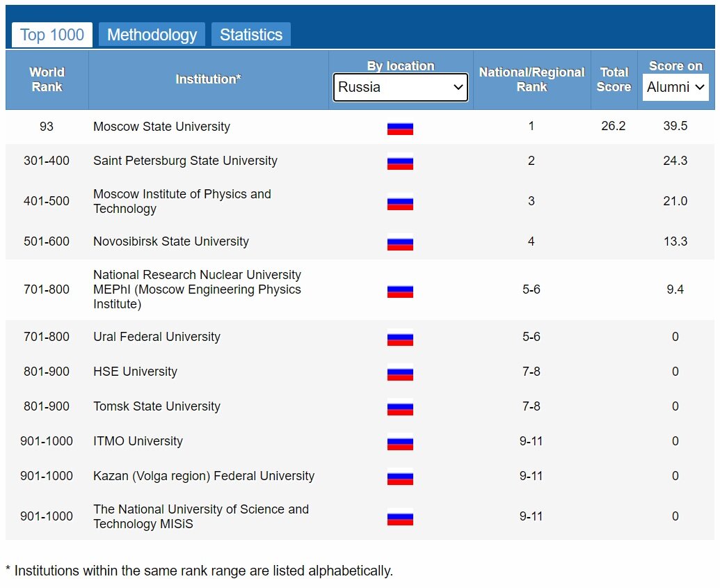Screen dimensions: 720x588
Task: Click world rank 301-400 cell
Action: [47, 161]
